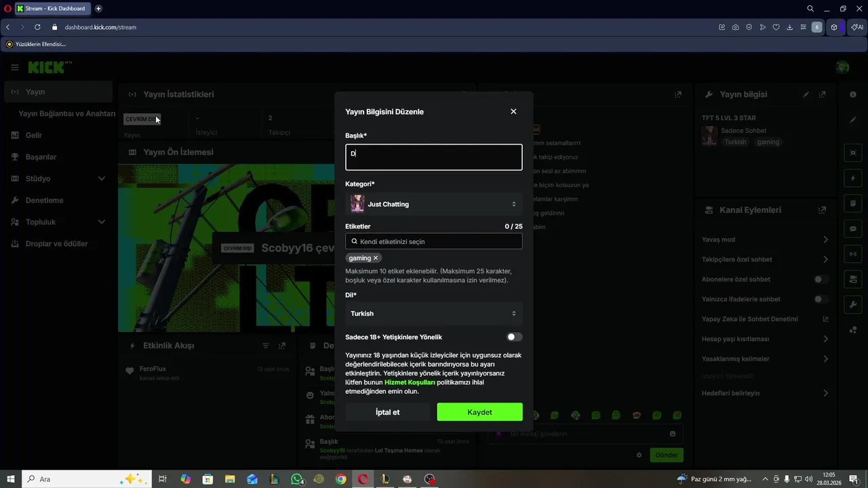Click the Başlık title input field

pos(434,157)
